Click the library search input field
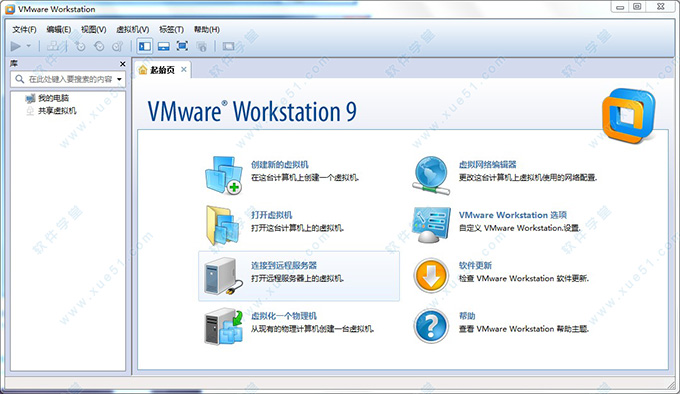This screenshot has height=394, width=680. click(68, 79)
